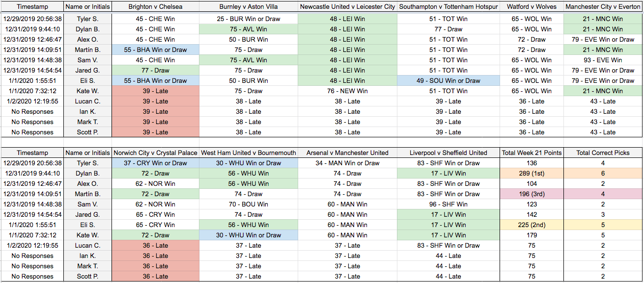The image size is (644, 283).
Task: Select the Newcastle United v Leicester City header
Action: tap(347, 7)
